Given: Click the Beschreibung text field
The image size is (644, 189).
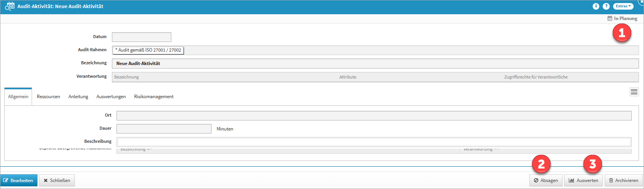Looking at the screenshot, I should [x=374, y=142].
